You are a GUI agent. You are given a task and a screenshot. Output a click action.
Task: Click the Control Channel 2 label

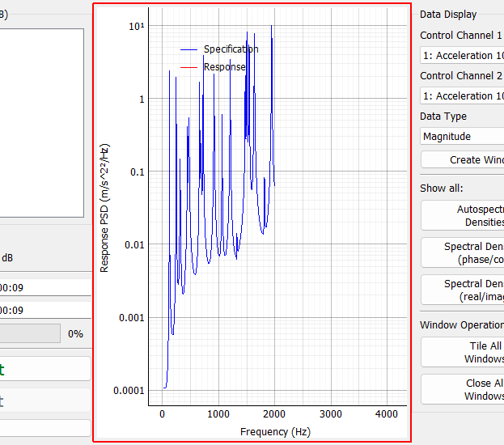(x=460, y=76)
